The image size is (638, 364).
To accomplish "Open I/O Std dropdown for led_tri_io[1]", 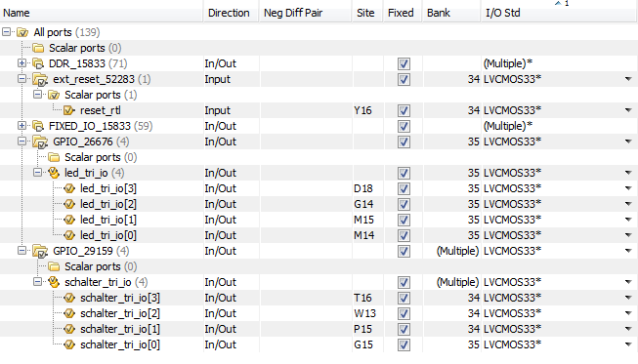I will (x=628, y=220).
